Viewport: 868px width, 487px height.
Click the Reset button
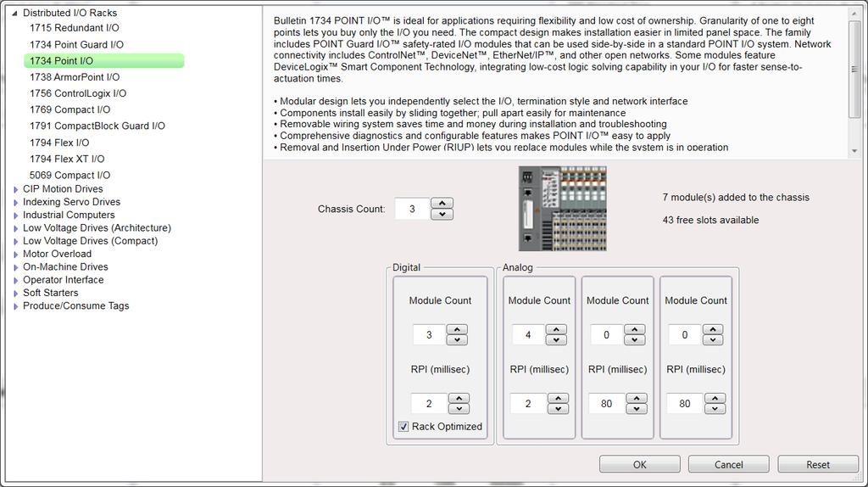click(x=818, y=464)
